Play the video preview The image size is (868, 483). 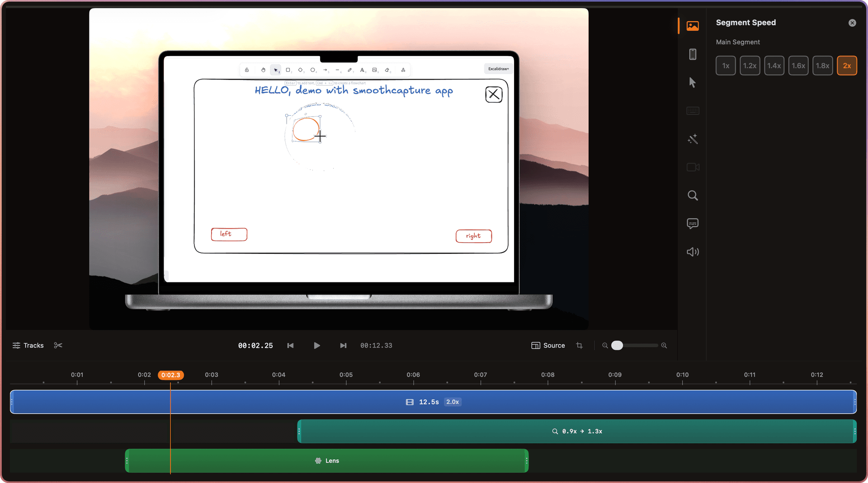(317, 345)
